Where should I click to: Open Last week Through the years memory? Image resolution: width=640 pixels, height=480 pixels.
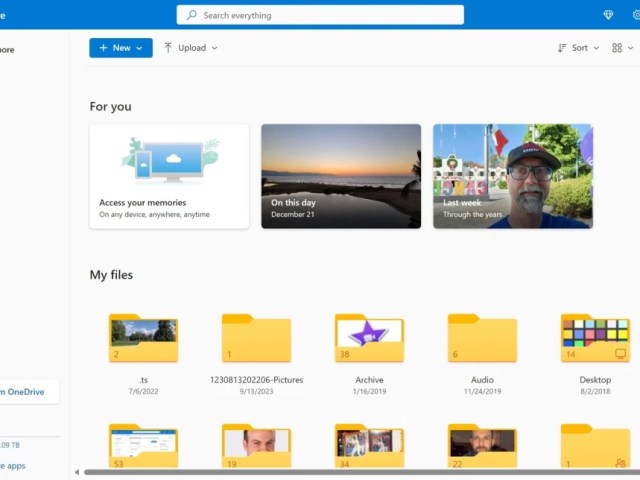tap(513, 176)
